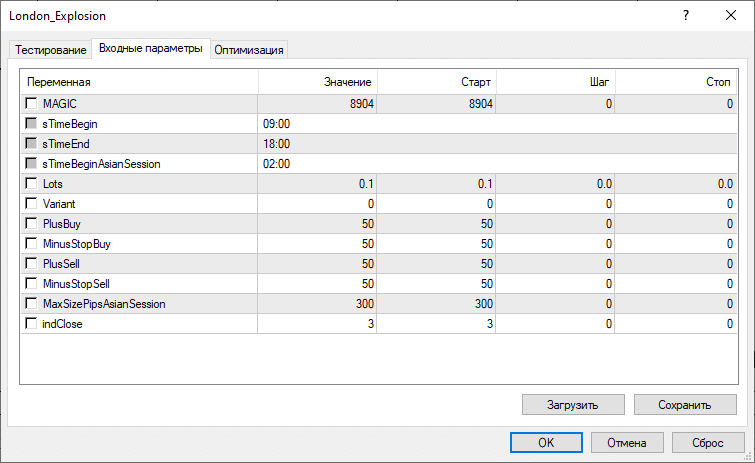Click the Загрузить button

click(x=573, y=405)
